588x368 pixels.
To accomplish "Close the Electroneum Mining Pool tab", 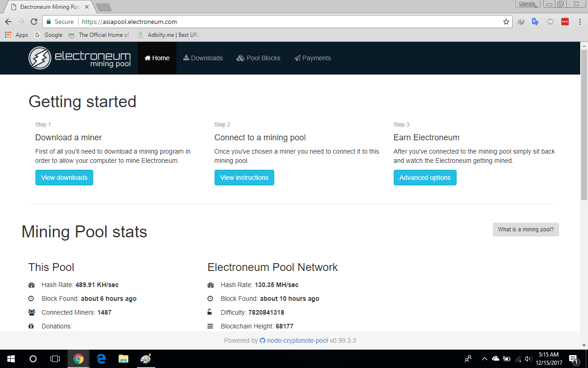I will click(87, 7).
